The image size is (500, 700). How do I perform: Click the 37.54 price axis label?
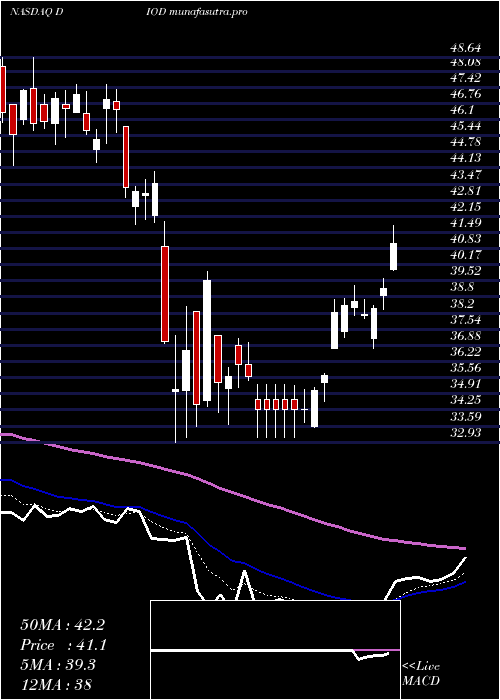465,320
